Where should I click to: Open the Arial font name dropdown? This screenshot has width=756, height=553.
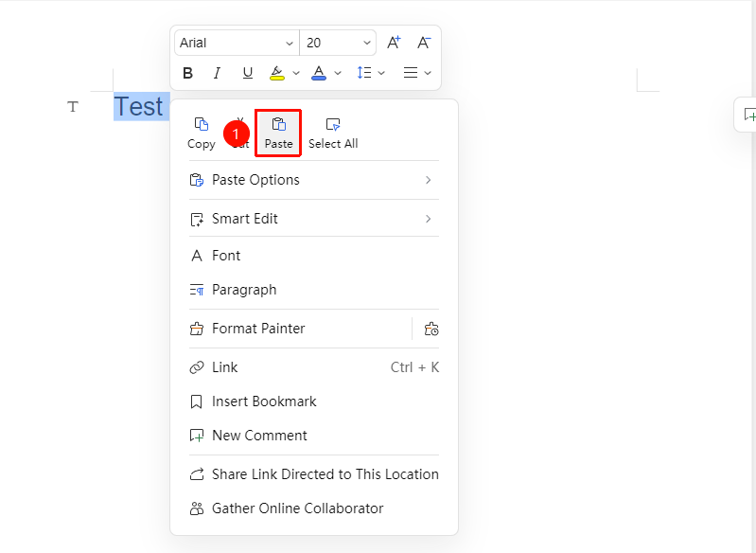(237, 43)
